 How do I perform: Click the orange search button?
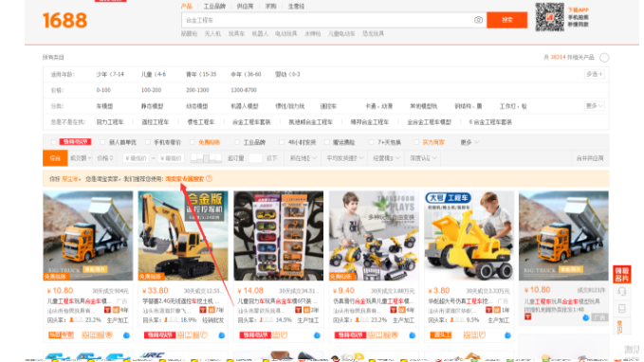506,20
